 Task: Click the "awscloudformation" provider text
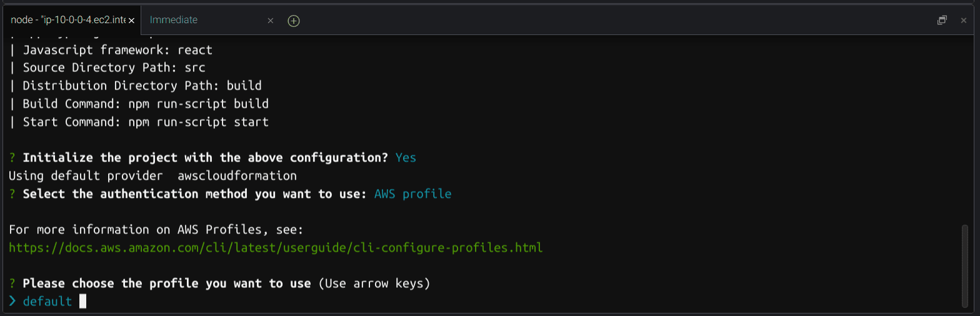[237, 176]
